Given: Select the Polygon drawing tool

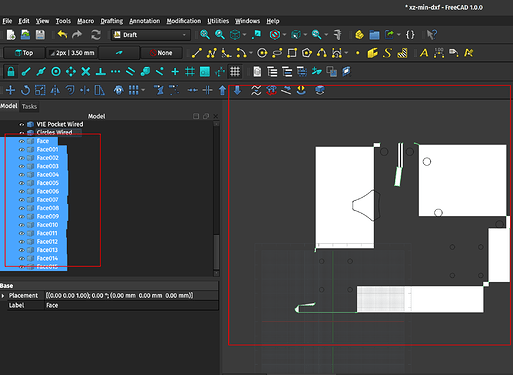Looking at the screenshot, I should pyautogui.click(x=307, y=53).
